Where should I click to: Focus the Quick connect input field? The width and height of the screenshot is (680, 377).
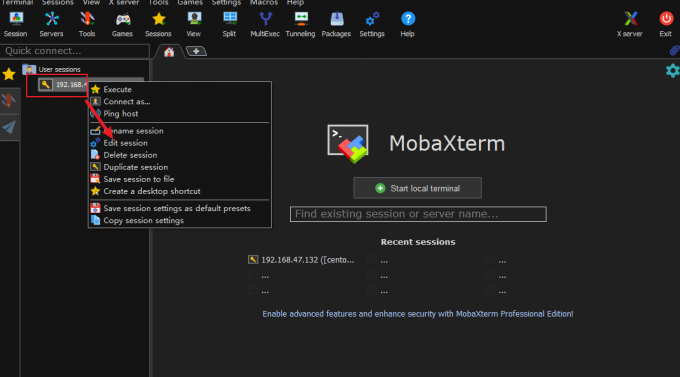click(x=75, y=51)
